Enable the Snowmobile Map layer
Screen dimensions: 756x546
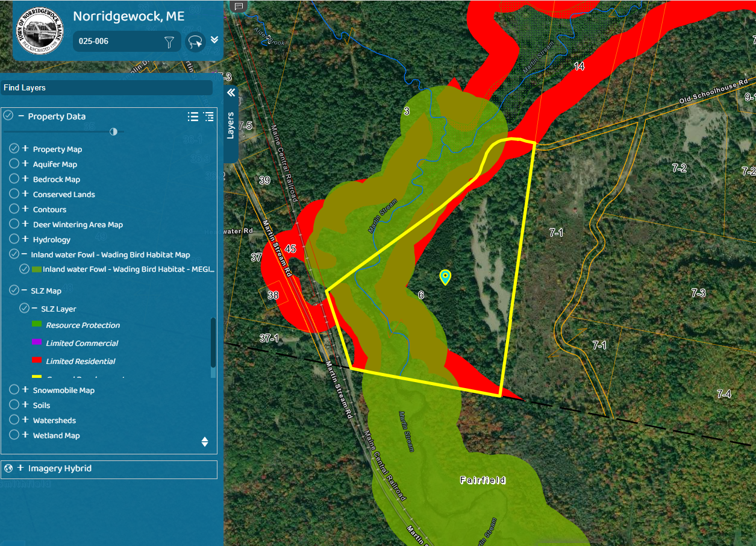[14, 389]
